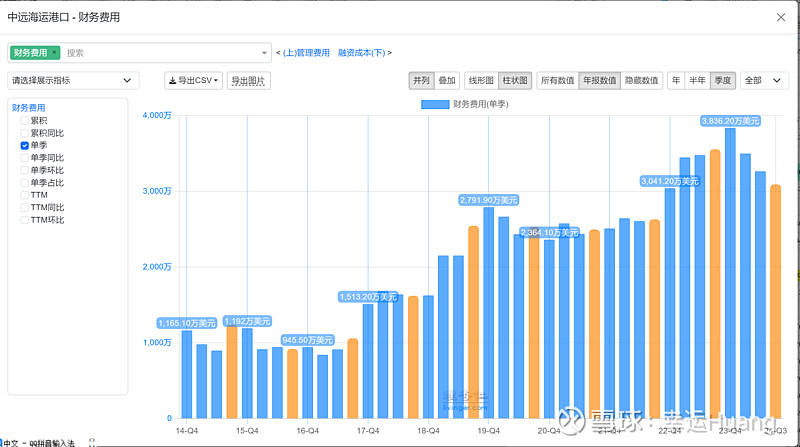Viewport: 800px width, 447px height.
Task: Select the 季度 period option
Action: 723,80
